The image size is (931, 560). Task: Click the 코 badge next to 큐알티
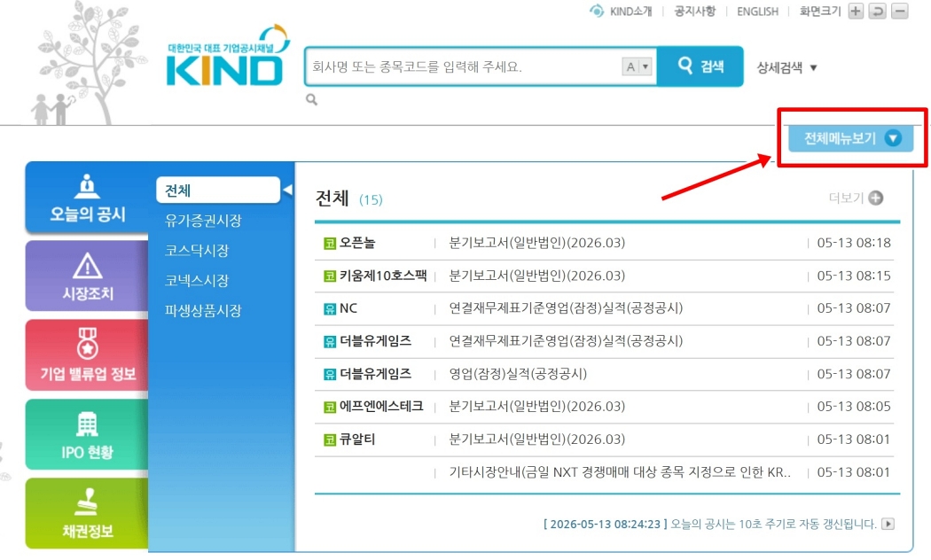pos(330,439)
